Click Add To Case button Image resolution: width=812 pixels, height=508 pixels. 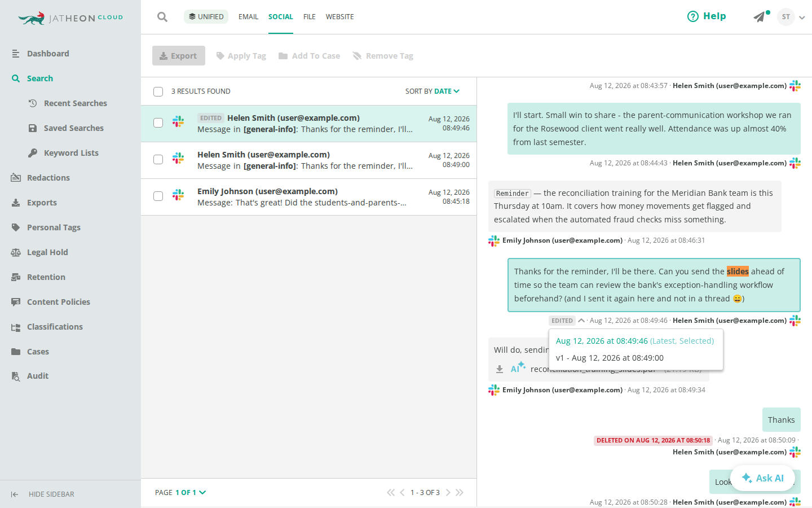pos(309,56)
